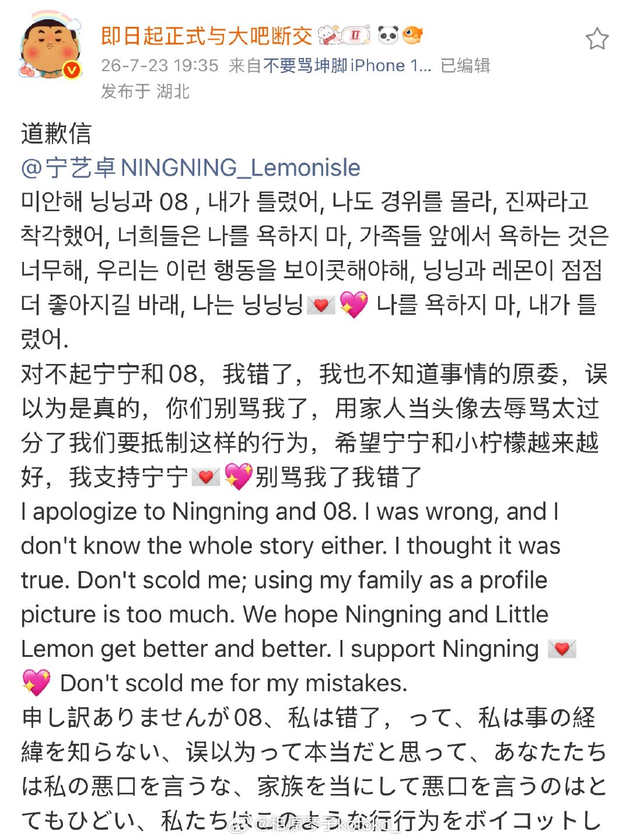This screenshot has width=630, height=840.
Task: Tap the star favorite icon
Action: point(597,38)
